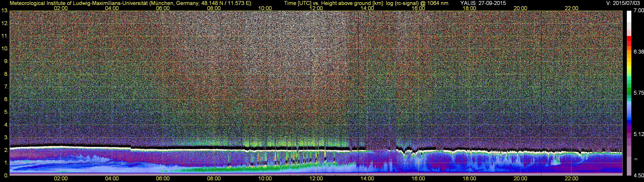Click the 5.75 colorbar value
Viewport: 644px width, 182px height.
click(639, 93)
